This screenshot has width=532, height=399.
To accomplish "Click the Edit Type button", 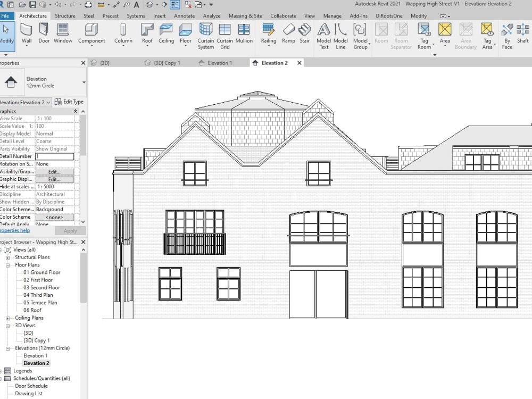I will [69, 102].
